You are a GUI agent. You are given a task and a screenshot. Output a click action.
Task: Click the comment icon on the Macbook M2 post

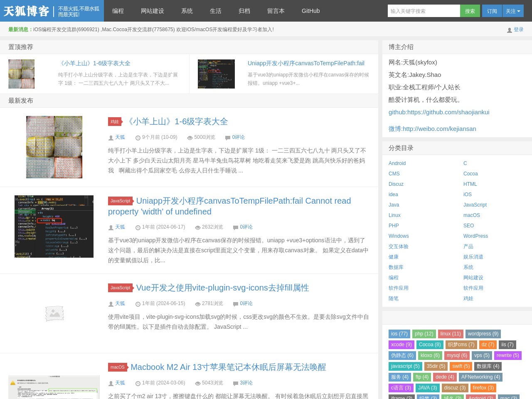coord(236,383)
